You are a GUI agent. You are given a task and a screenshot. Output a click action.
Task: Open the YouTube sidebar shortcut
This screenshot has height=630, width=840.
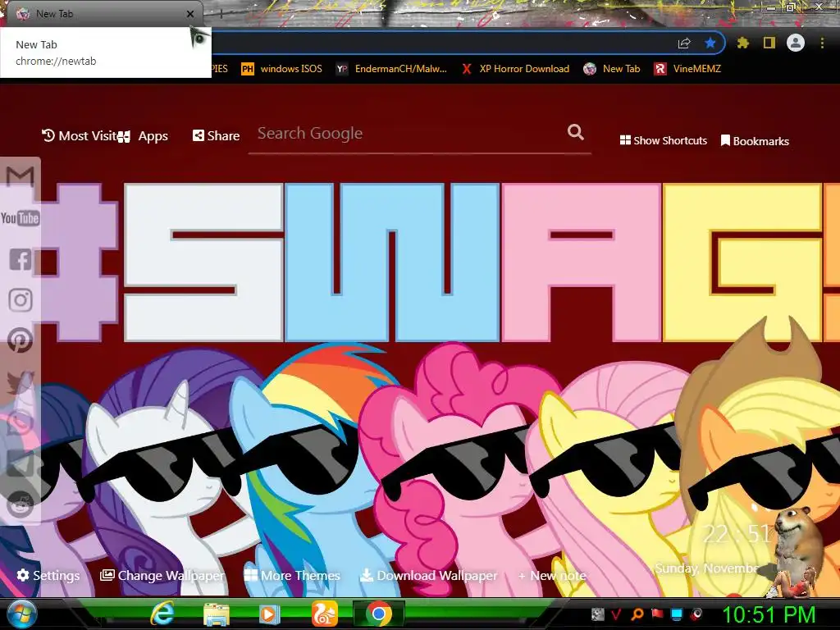20,217
